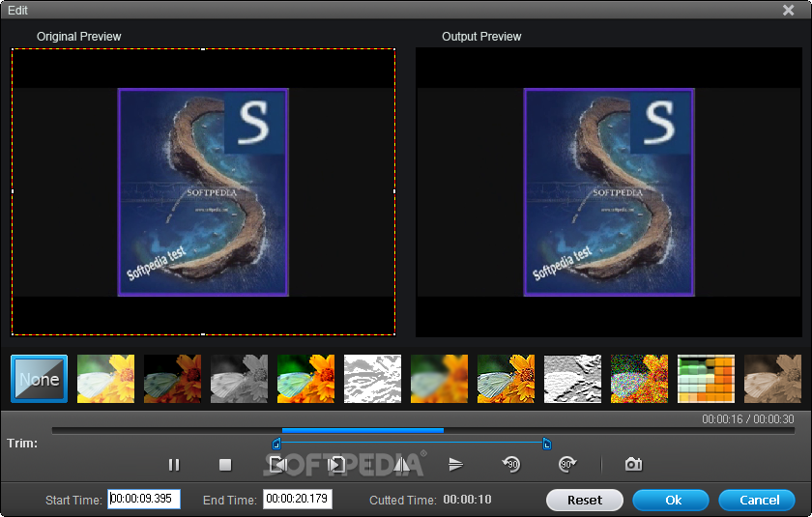Select the None effect thumbnail

pyautogui.click(x=40, y=379)
